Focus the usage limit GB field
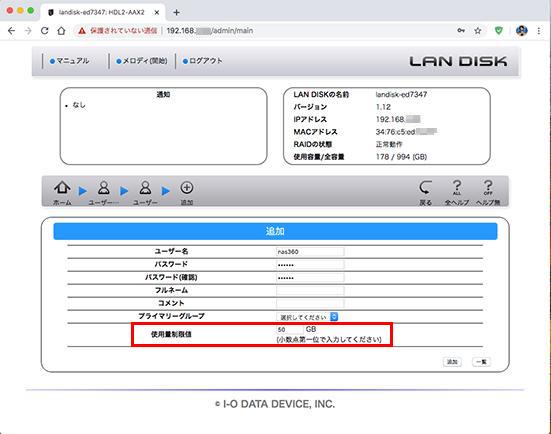The image size is (551, 434). tap(290, 330)
